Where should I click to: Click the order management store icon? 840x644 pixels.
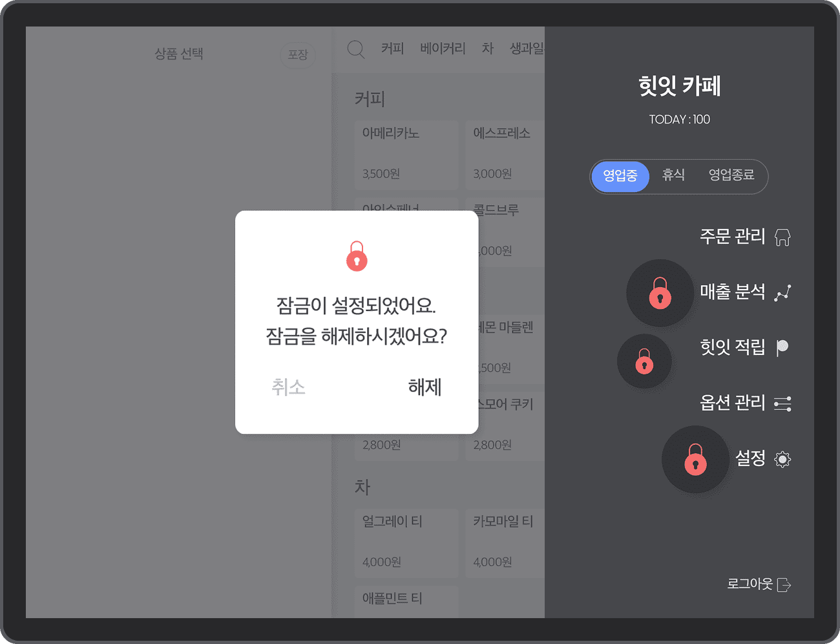(x=782, y=237)
